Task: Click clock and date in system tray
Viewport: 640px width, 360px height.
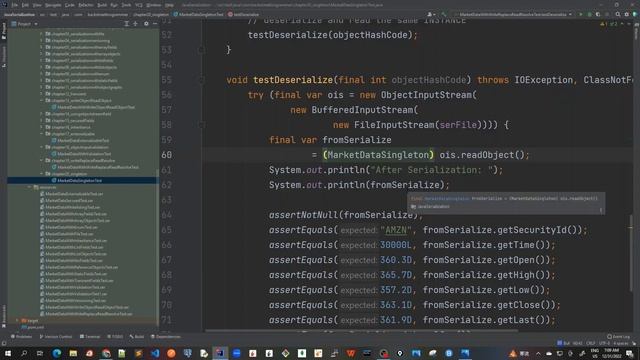Action: coord(611,353)
